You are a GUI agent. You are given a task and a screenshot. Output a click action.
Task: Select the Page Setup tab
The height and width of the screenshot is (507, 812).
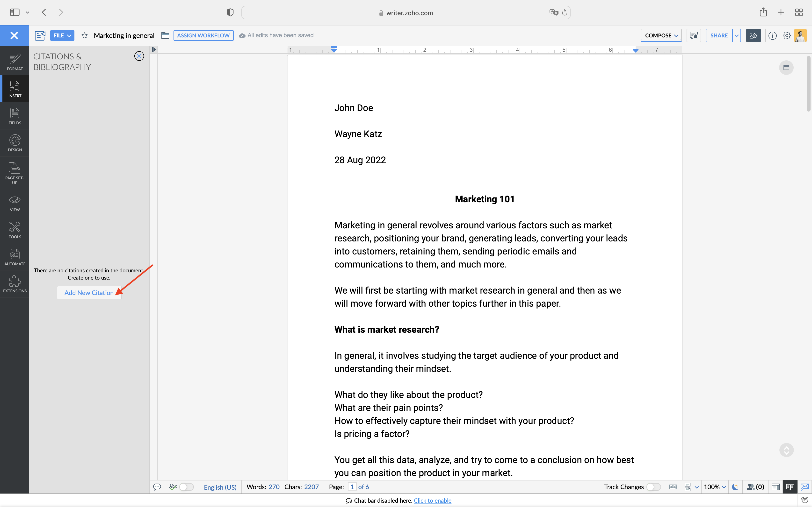tap(14, 173)
